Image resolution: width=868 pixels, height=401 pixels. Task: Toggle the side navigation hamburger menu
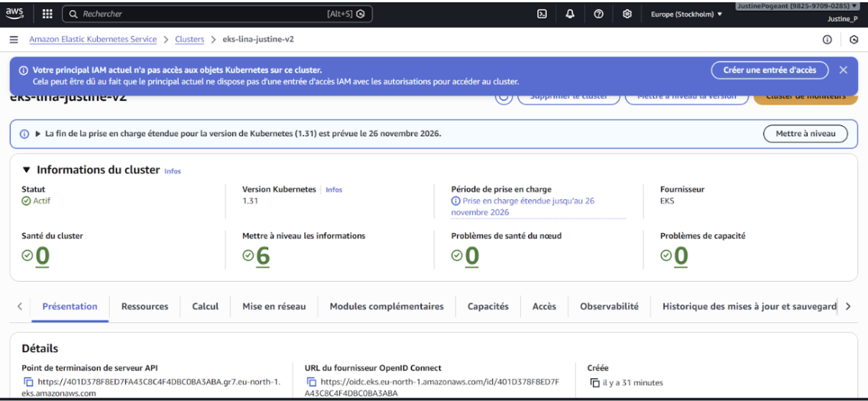pyautogui.click(x=14, y=40)
